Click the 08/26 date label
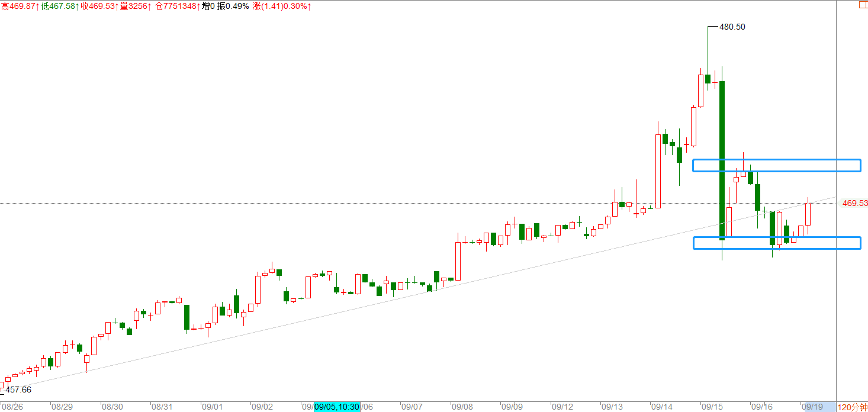This screenshot has width=868, height=412. (x=12, y=407)
